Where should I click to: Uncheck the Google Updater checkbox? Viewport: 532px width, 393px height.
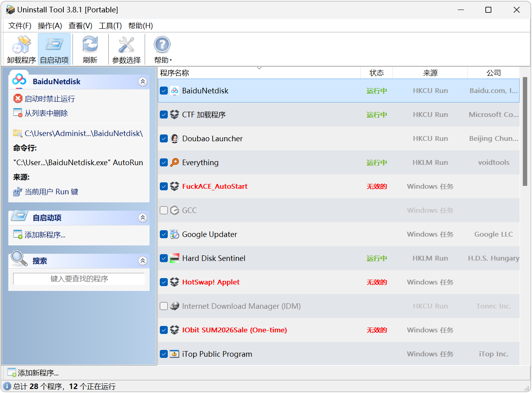[164, 234]
